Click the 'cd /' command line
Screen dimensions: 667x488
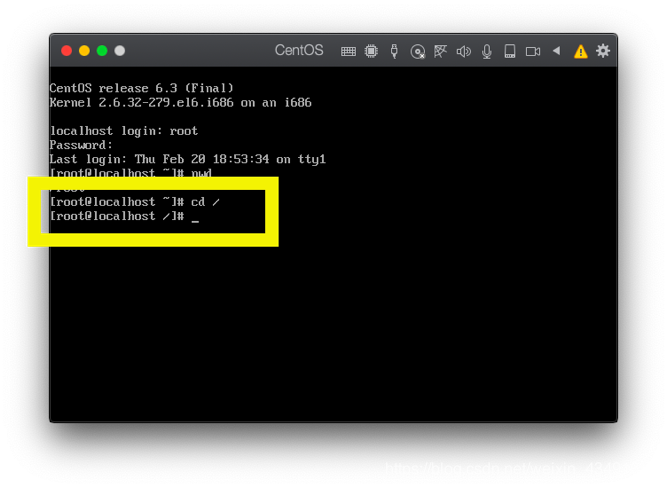pyautogui.click(x=134, y=202)
